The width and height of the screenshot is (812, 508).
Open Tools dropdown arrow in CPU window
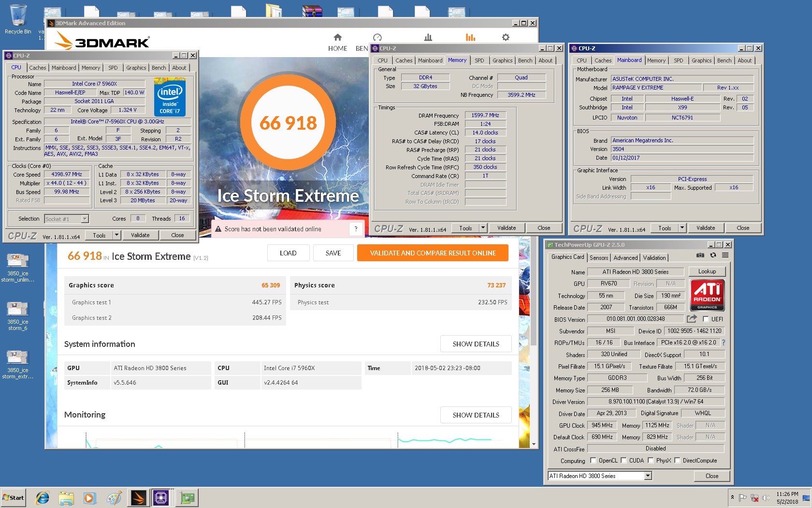[x=116, y=235]
